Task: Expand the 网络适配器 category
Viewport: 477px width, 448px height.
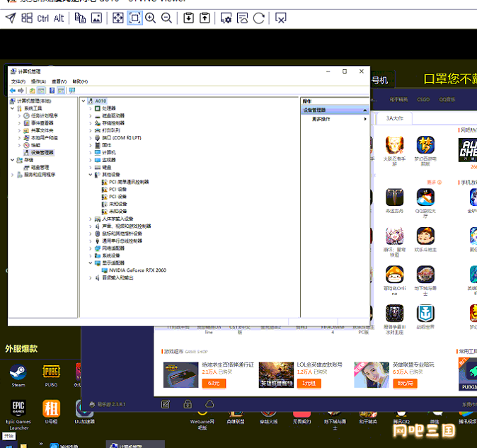Action: 91,248
